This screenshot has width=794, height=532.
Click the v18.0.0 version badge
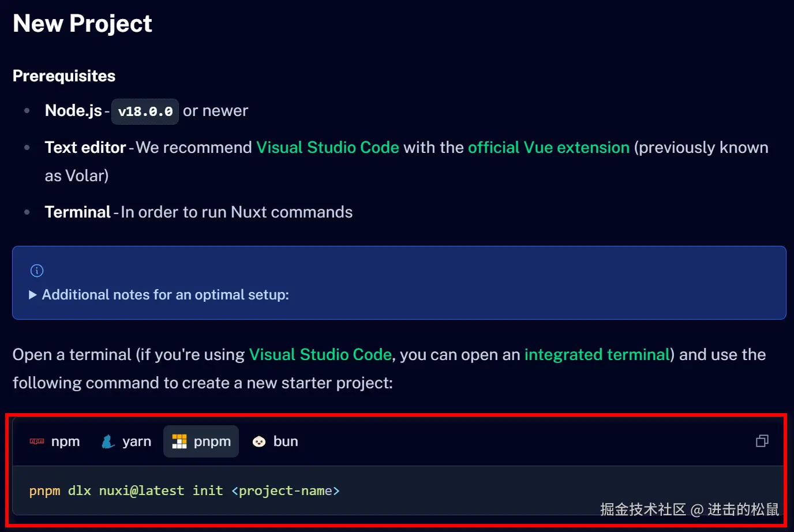point(145,111)
